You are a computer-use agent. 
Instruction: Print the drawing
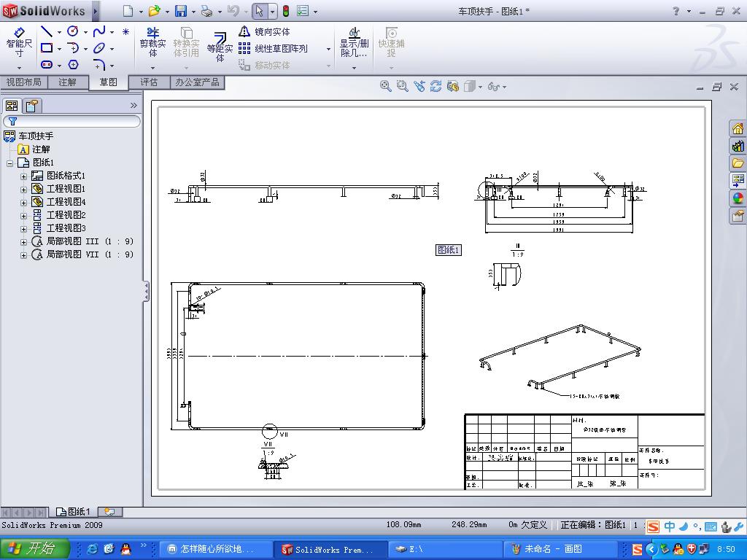pos(206,11)
